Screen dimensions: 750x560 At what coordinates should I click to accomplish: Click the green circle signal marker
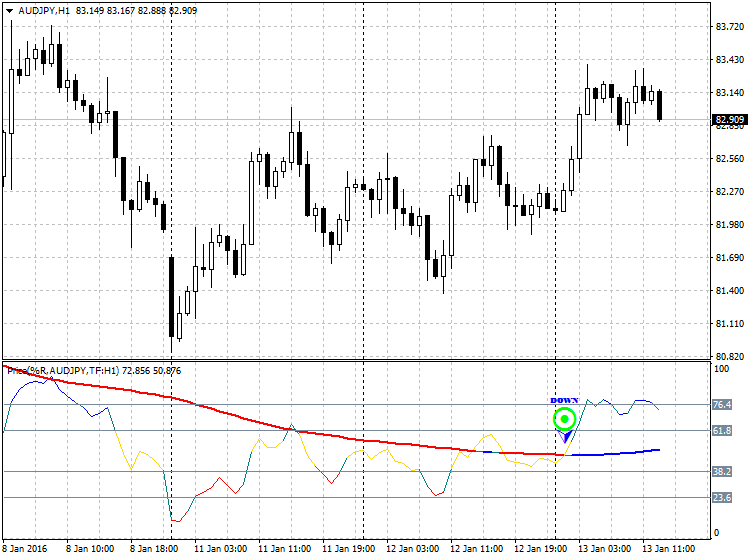coord(565,419)
